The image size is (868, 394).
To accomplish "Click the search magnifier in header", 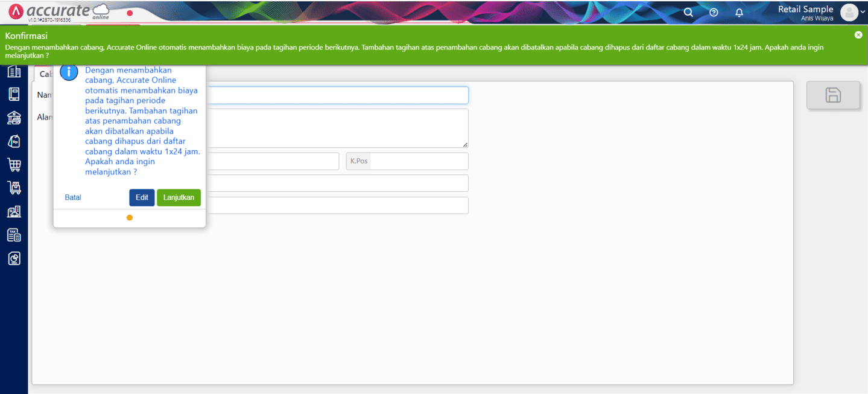I will [688, 12].
